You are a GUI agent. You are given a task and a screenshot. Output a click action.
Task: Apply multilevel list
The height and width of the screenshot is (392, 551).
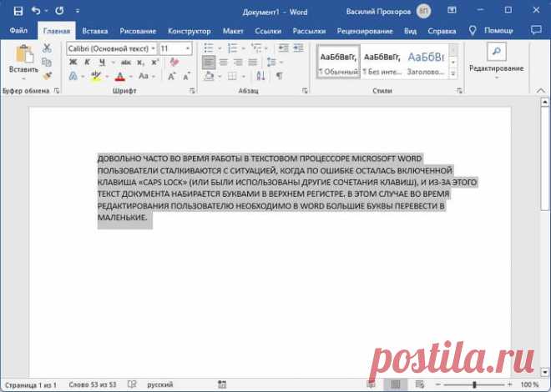point(255,48)
